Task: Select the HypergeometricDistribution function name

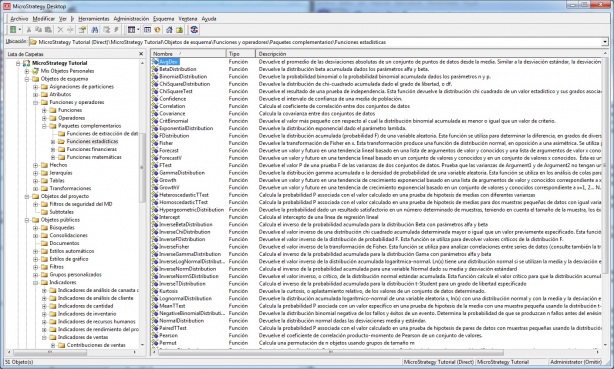Action: (191, 210)
